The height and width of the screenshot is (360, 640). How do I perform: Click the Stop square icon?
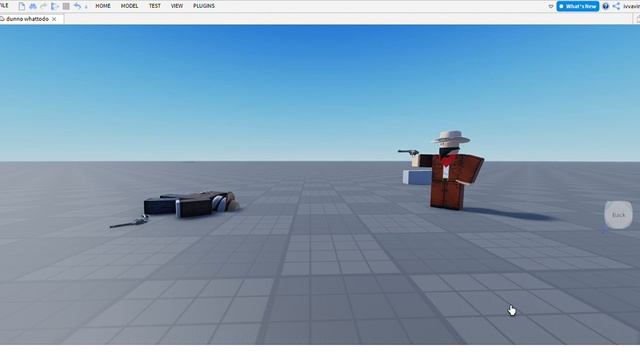point(66,6)
